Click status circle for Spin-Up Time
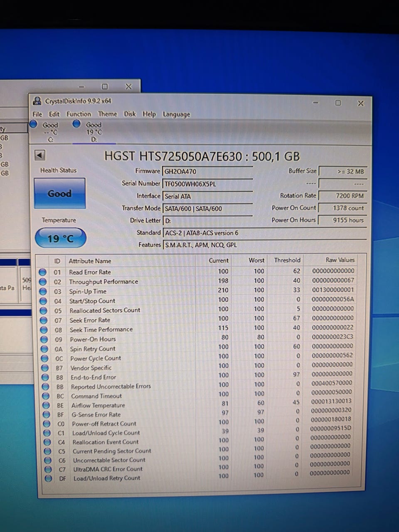Image resolution: width=399 pixels, height=532 pixels. point(43,291)
